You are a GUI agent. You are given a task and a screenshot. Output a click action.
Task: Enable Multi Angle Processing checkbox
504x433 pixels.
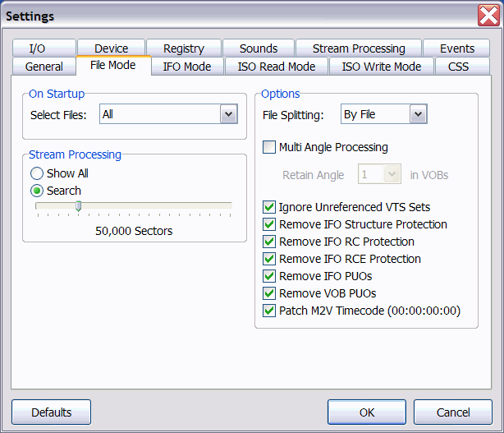269,147
